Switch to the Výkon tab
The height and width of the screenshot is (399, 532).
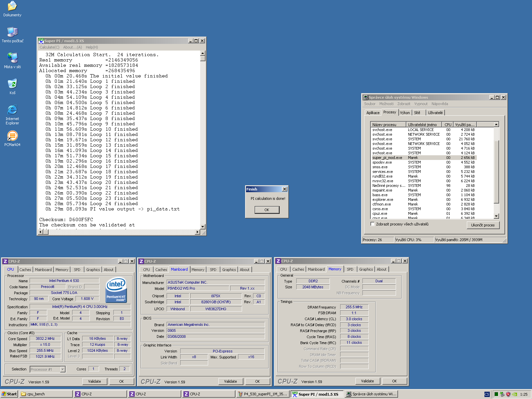click(x=405, y=113)
